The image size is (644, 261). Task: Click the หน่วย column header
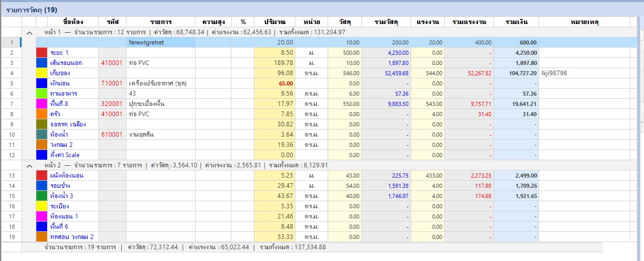311,22
